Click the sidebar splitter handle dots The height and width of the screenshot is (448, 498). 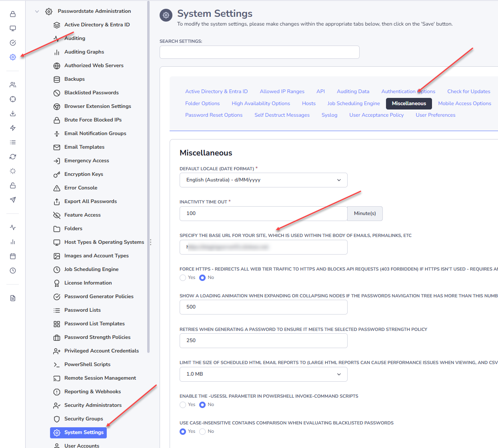pos(150,242)
